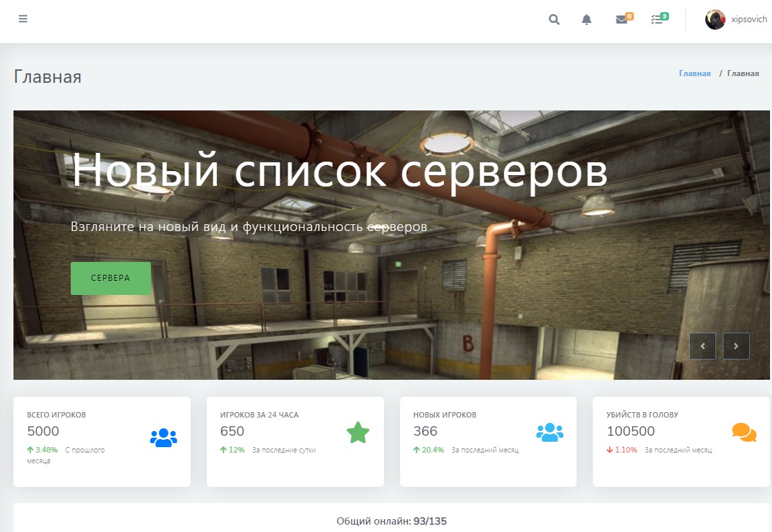Click the 20.4% growth indicator
Viewport: 772px width, 532px height.
pos(429,450)
